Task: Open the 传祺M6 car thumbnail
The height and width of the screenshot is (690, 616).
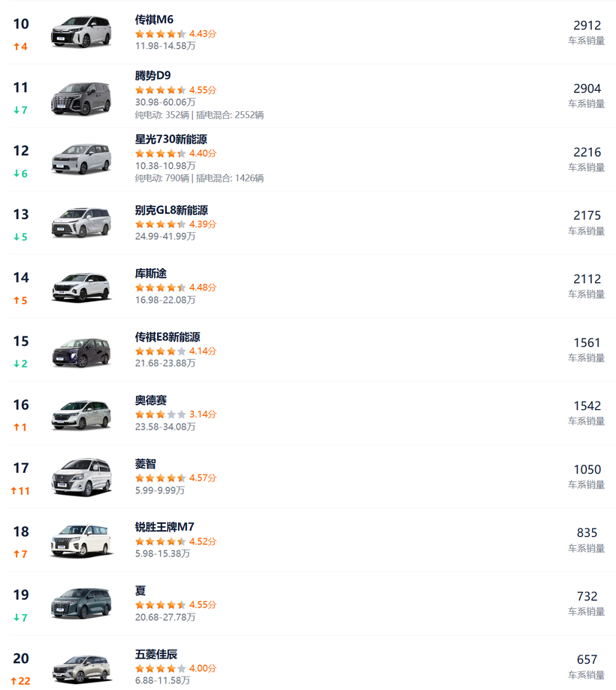Action: click(x=81, y=33)
